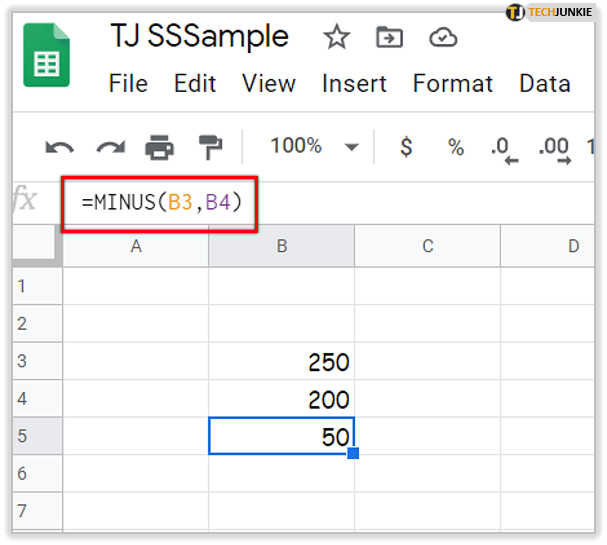The width and height of the screenshot is (607, 545).
Task: Decrease decimal places button
Action: click(x=504, y=148)
